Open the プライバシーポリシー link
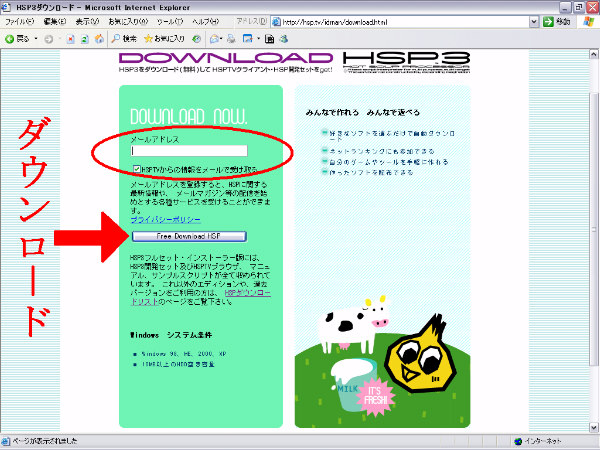Viewport: 600px width, 450px height. tap(165, 218)
